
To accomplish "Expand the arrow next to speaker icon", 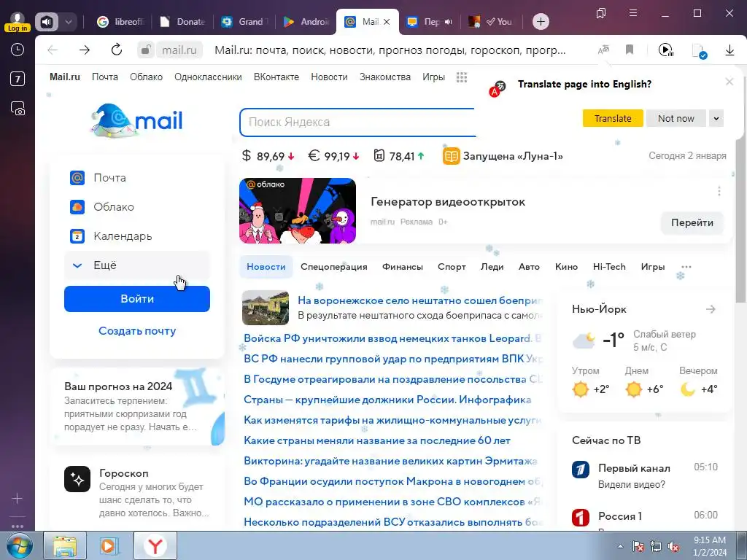I will pyautogui.click(x=68, y=21).
